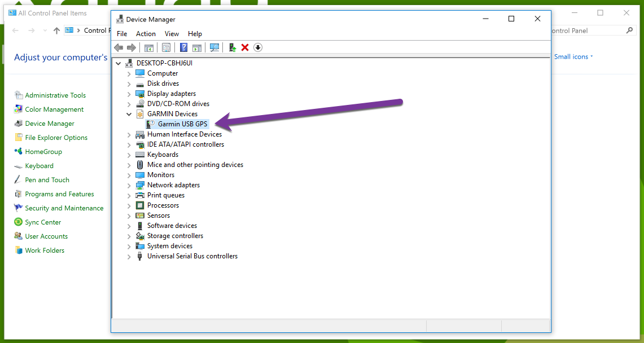Toggle the Show/Hide Action Pane toolbar icon
644x343 pixels.
(197, 47)
